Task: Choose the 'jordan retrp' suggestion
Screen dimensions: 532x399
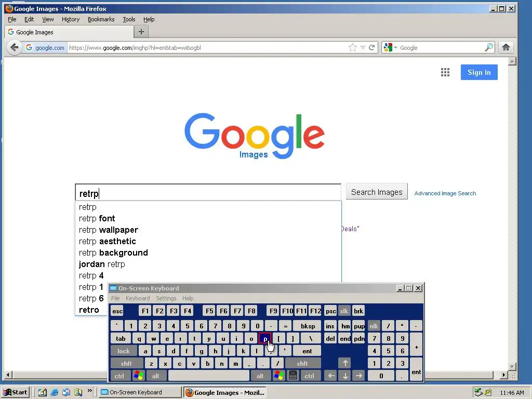Action: pyautogui.click(x=208, y=264)
